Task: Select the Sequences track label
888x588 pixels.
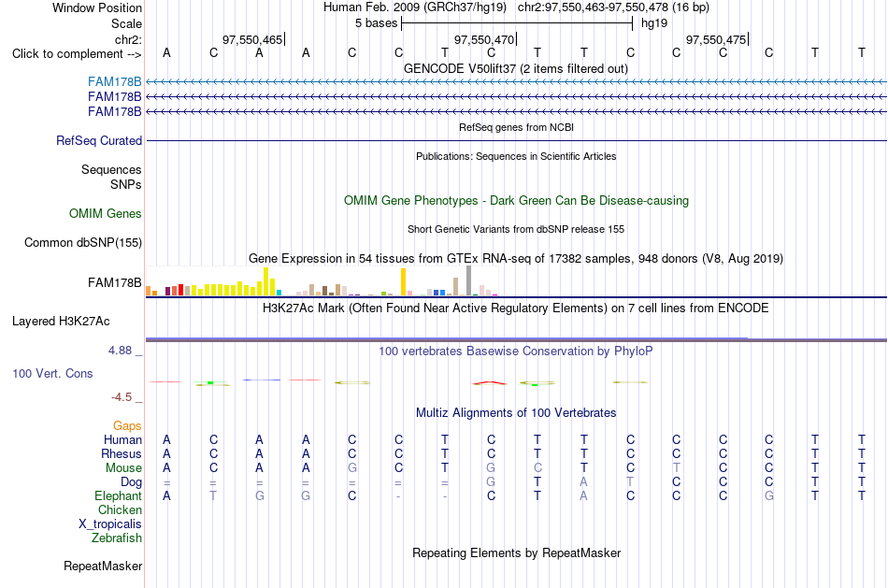Action: tap(111, 169)
